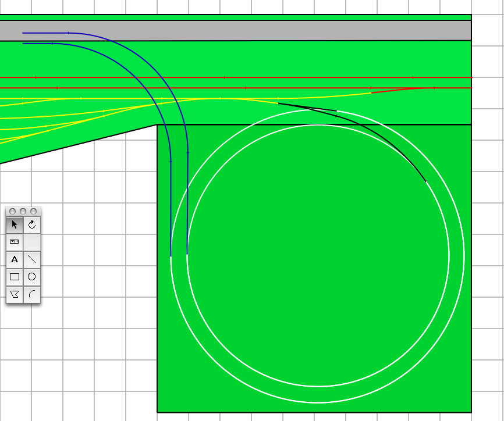The image size is (504, 421).
Task: Pick the polygon shape tool
Action: 15,294
